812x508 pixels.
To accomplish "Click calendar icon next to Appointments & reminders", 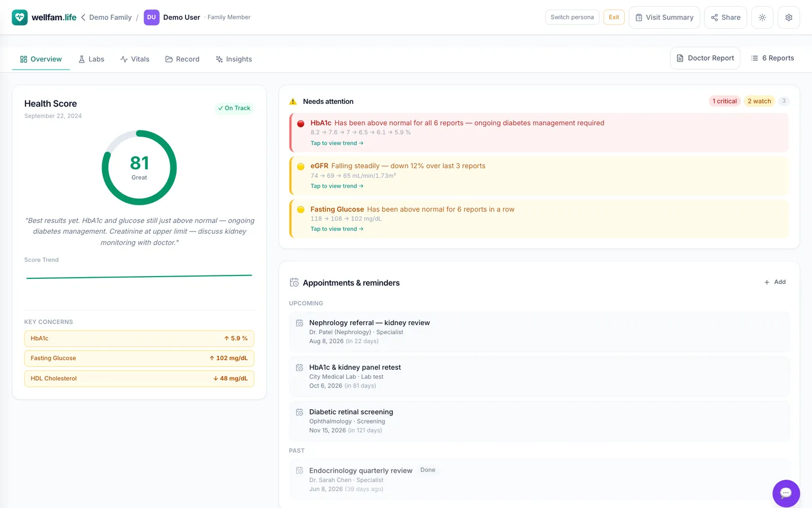I will pyautogui.click(x=294, y=282).
